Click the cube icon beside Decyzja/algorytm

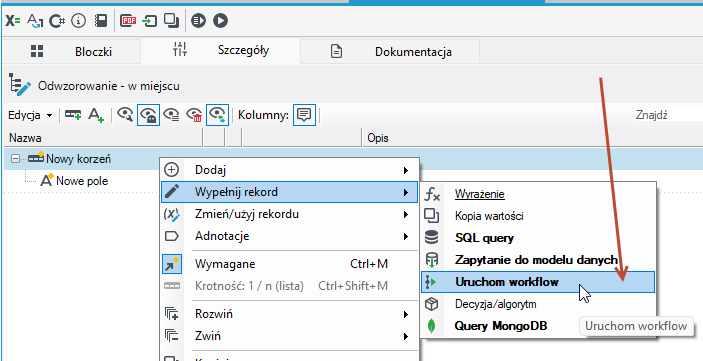coord(431,304)
